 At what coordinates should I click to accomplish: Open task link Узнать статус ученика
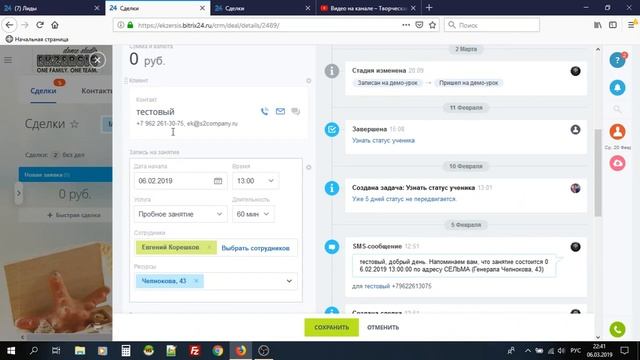pyautogui.click(x=383, y=140)
